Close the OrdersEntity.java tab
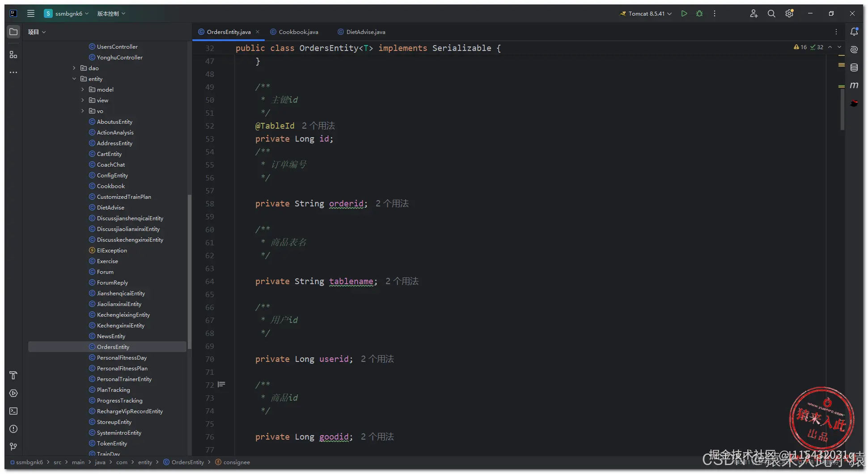Image resolution: width=868 pixels, height=474 pixels. coord(258,32)
